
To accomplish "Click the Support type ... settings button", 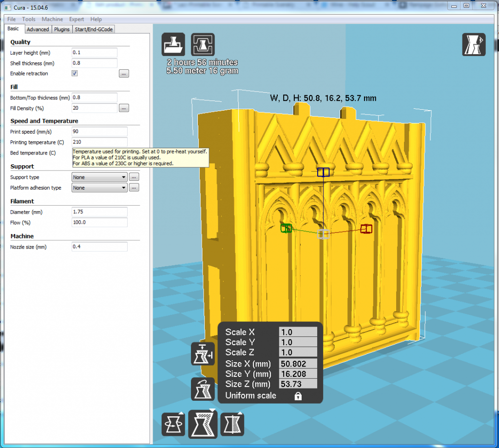I will [134, 177].
